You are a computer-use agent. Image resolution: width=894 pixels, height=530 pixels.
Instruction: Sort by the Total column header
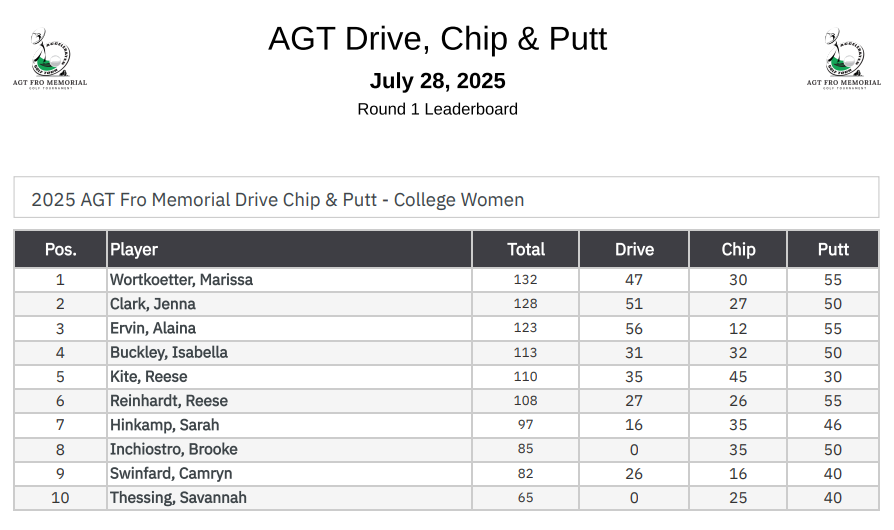[526, 249]
